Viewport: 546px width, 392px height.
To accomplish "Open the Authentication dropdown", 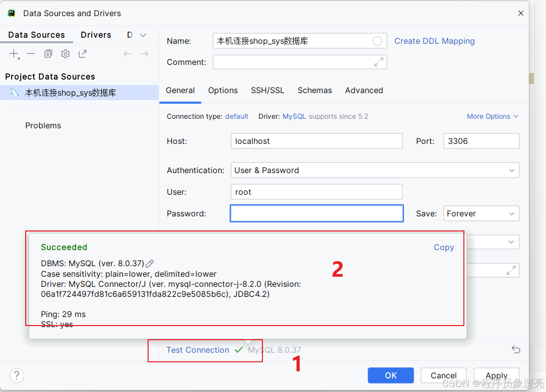I will click(375, 171).
